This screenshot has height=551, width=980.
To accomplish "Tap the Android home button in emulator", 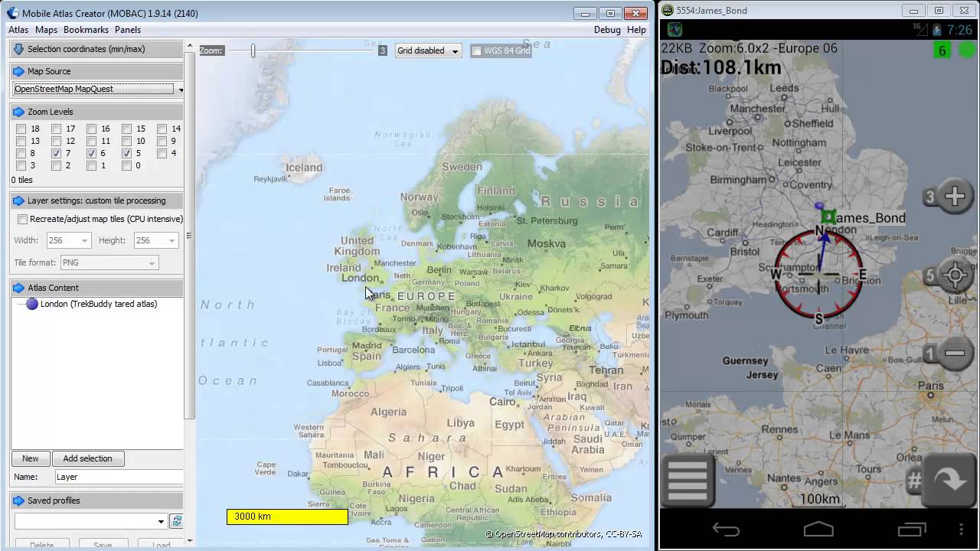I will (818, 529).
